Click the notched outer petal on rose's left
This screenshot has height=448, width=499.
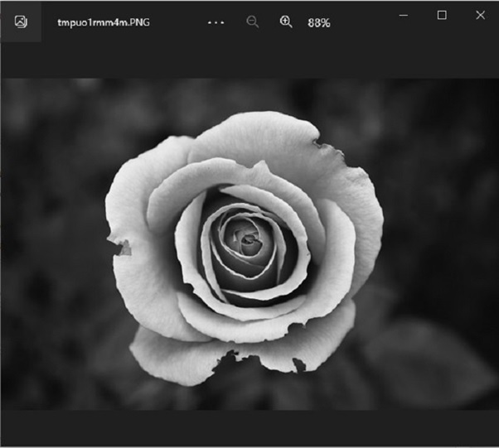124,247
